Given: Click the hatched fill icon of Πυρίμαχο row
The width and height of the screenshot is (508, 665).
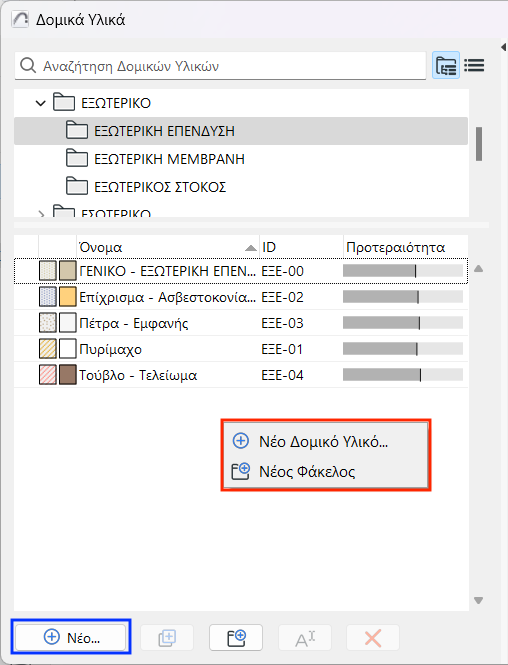Looking at the screenshot, I should 48,349.
